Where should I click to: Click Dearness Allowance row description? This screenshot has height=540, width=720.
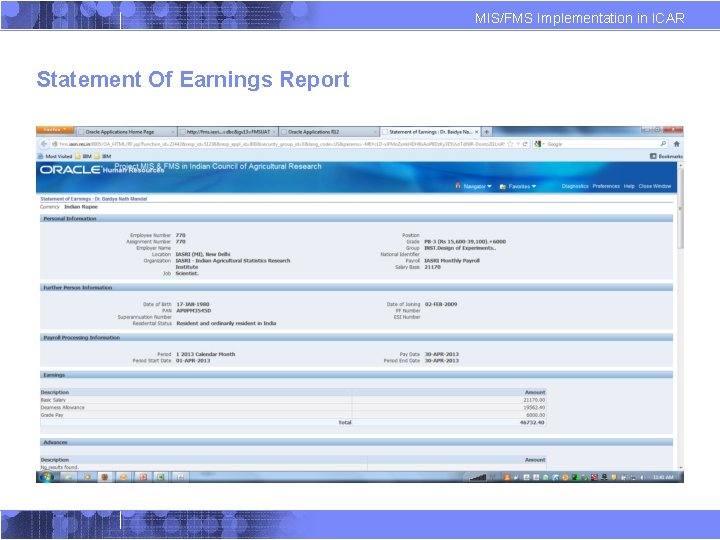coord(62,407)
